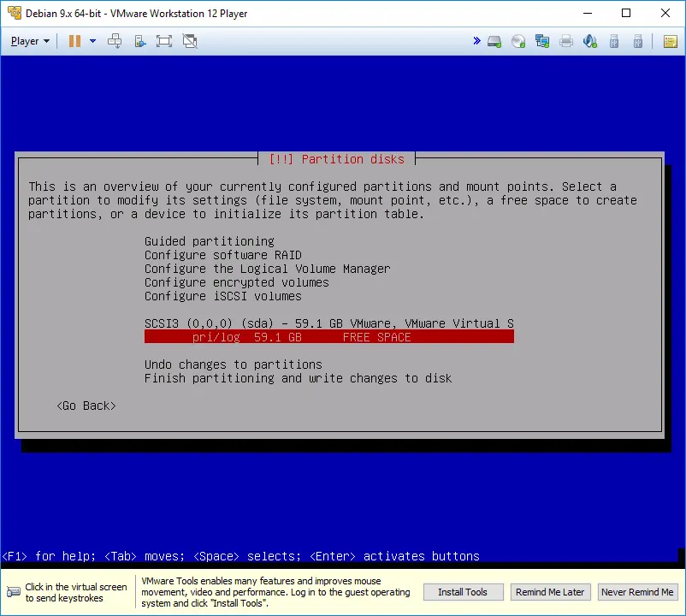The height and width of the screenshot is (616, 686).
Task: Click the keyboard icon in the hint bar
Action: (14, 592)
